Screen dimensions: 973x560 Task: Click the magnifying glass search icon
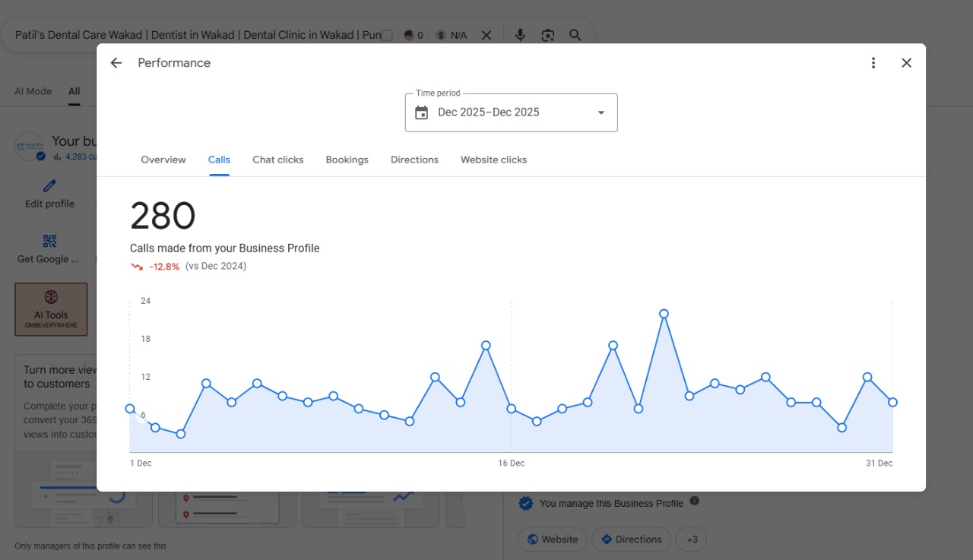[x=575, y=35]
